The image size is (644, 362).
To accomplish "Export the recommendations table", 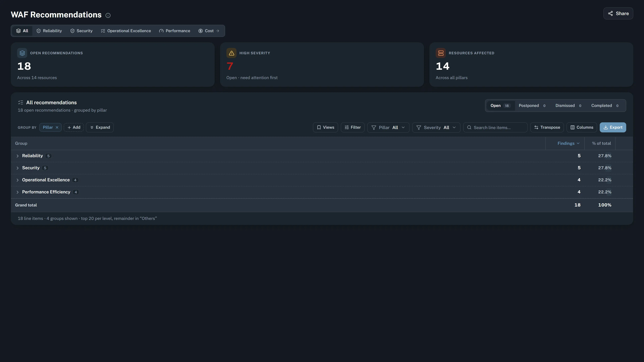I will point(613,127).
